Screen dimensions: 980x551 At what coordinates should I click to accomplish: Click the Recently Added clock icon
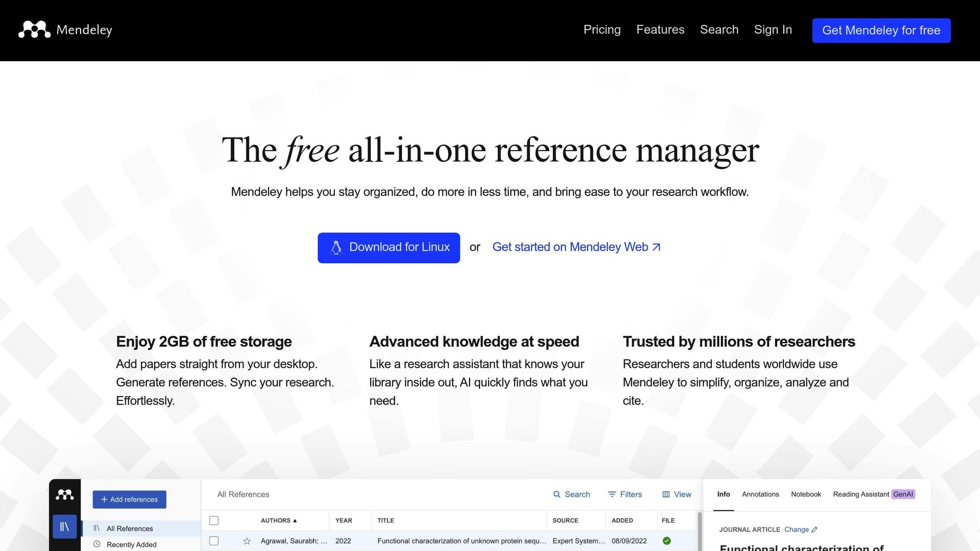coord(98,544)
